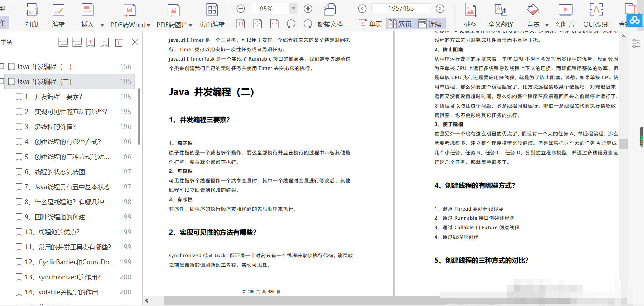Click the fit page icon
The width and height of the screenshot is (644, 306).
tap(258, 24)
